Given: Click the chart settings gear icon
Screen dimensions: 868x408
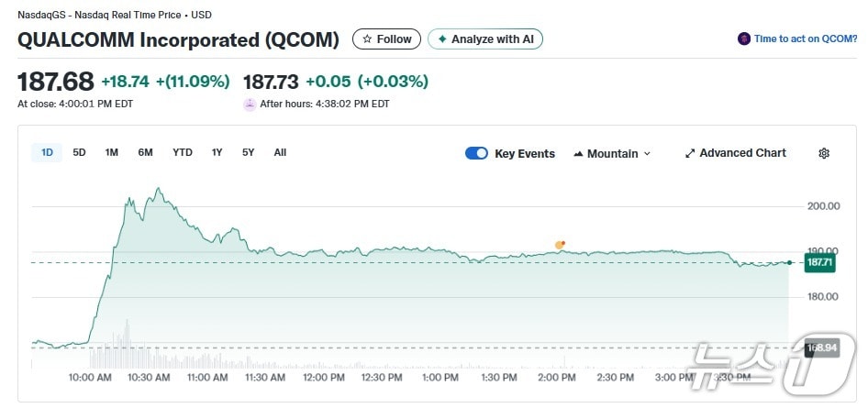Looking at the screenshot, I should click(823, 153).
